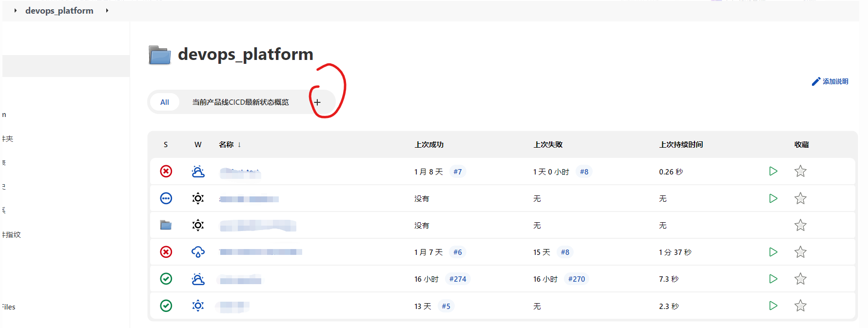Viewport: 868px width, 328px height.
Task: Favorite the first job with star
Action: [800, 172]
